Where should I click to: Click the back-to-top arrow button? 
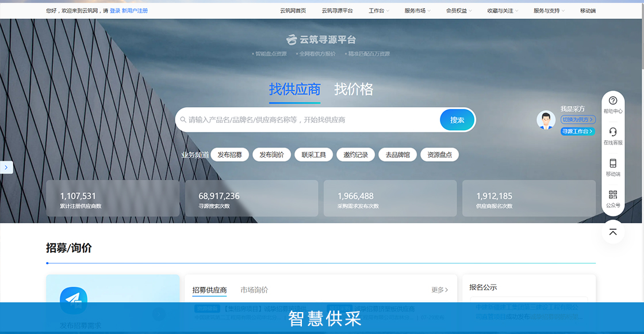point(613,232)
